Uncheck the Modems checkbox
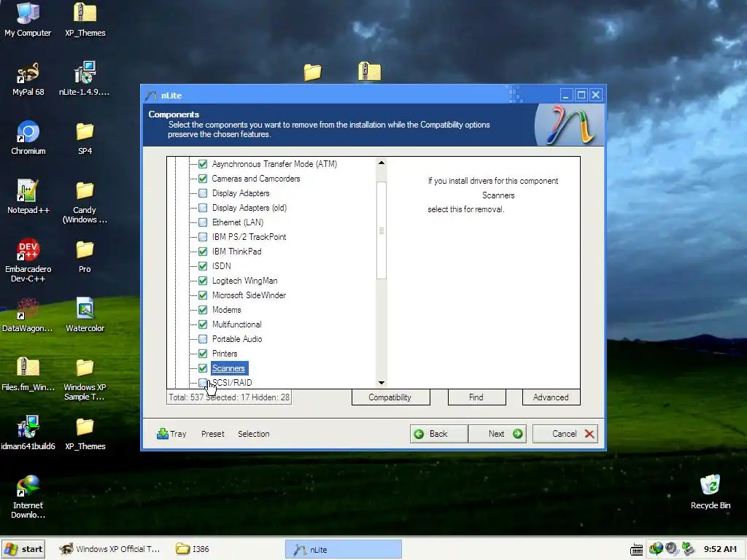Image resolution: width=747 pixels, height=560 pixels. pos(203,310)
